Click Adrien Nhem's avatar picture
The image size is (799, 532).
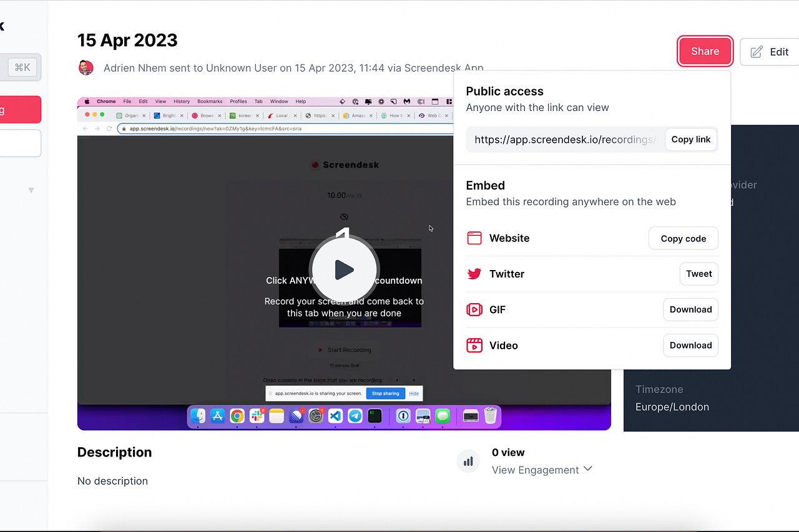[x=86, y=67]
